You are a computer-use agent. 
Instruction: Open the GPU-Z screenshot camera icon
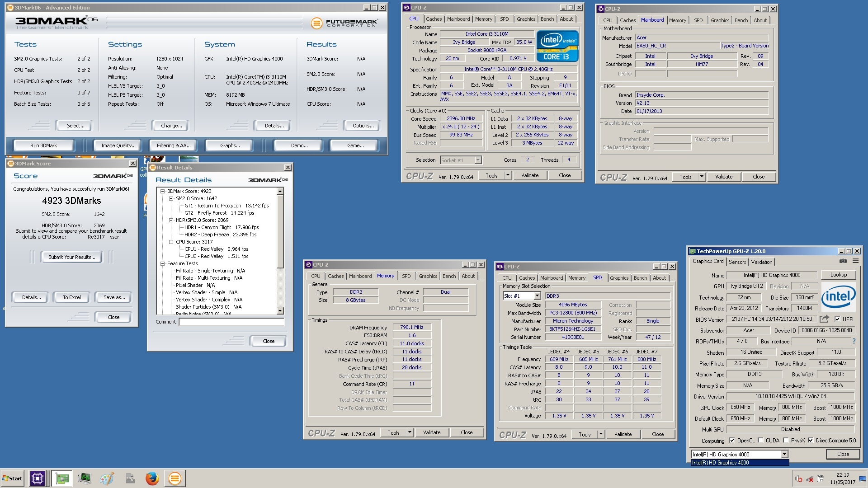843,261
